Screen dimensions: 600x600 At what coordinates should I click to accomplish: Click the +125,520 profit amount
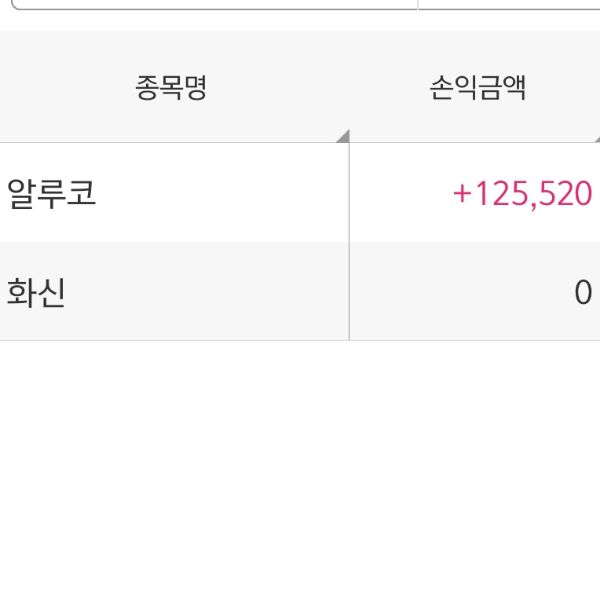click(x=522, y=193)
